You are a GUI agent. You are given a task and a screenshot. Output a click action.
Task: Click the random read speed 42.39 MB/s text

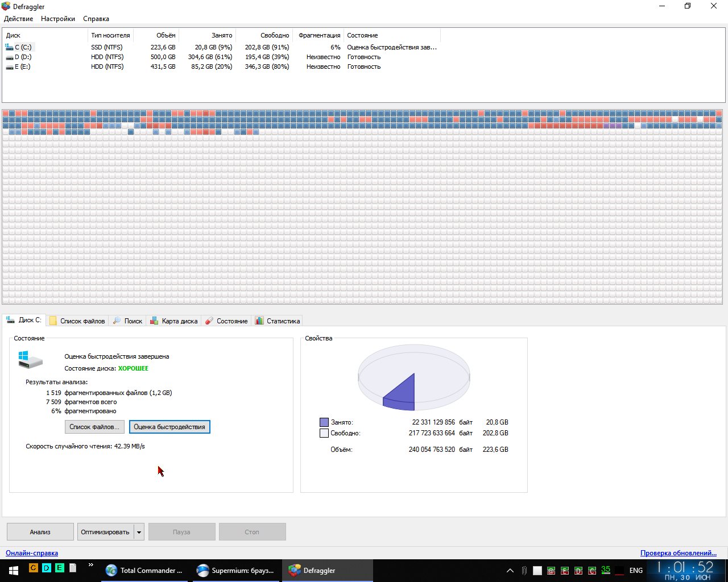tap(85, 446)
